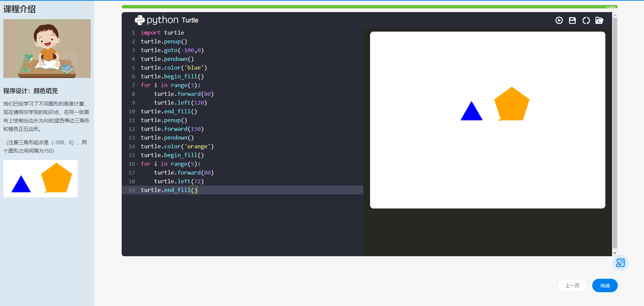Click the green progress bar at top
Viewport: 644px width, 306px height.
369,7
